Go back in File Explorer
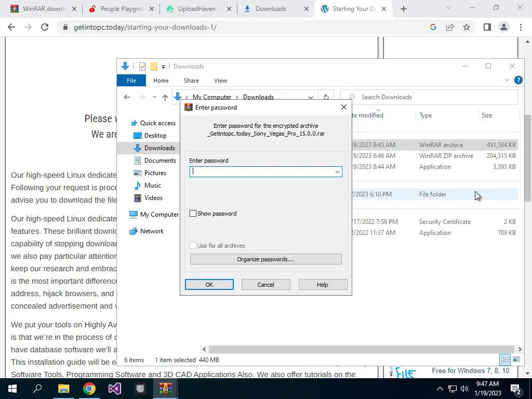The width and height of the screenshot is (532, 399). 127,97
